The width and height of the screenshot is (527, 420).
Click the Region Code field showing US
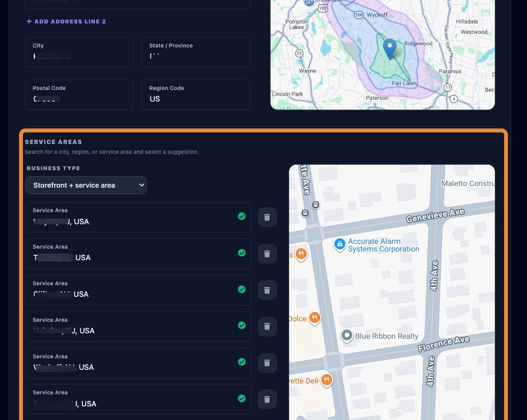coord(196,95)
